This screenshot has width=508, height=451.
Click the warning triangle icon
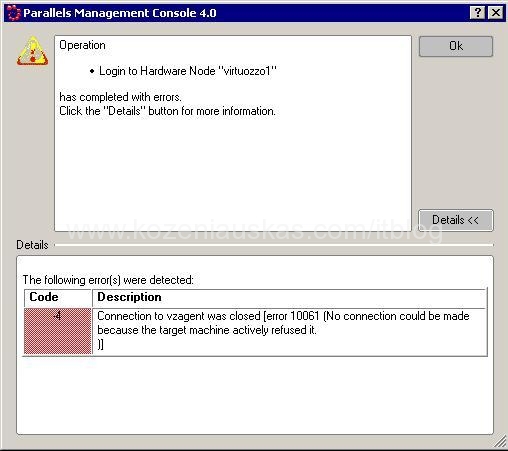click(32, 51)
